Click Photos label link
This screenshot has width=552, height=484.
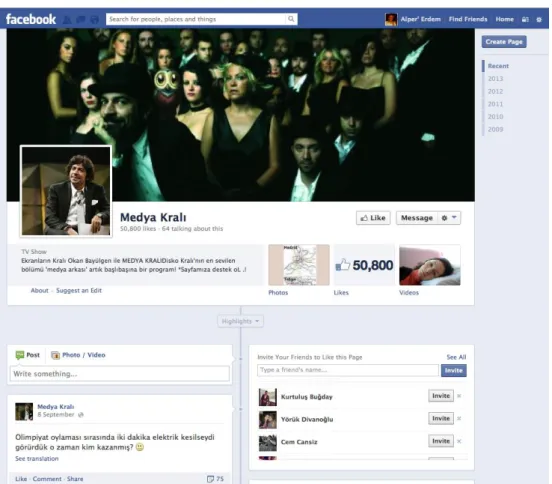tap(278, 293)
